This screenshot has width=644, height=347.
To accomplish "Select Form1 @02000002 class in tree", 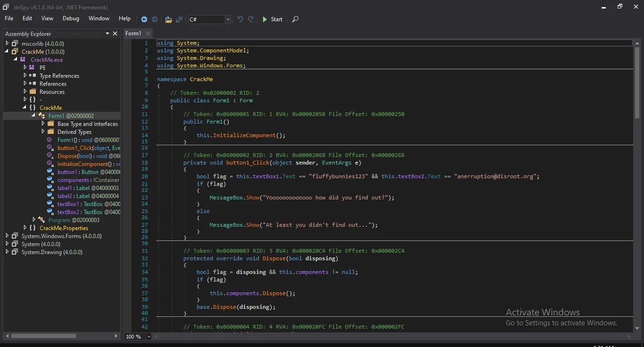I will point(71,116).
